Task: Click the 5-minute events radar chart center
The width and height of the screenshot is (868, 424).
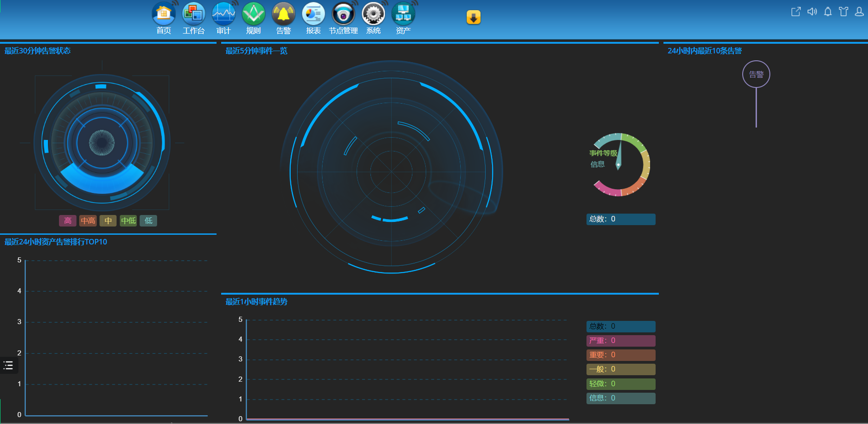Action: pyautogui.click(x=391, y=172)
